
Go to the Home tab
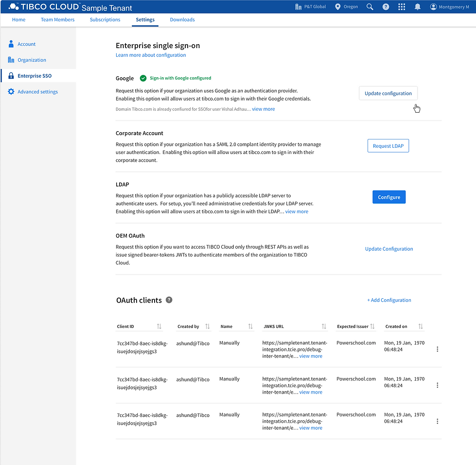[19, 20]
